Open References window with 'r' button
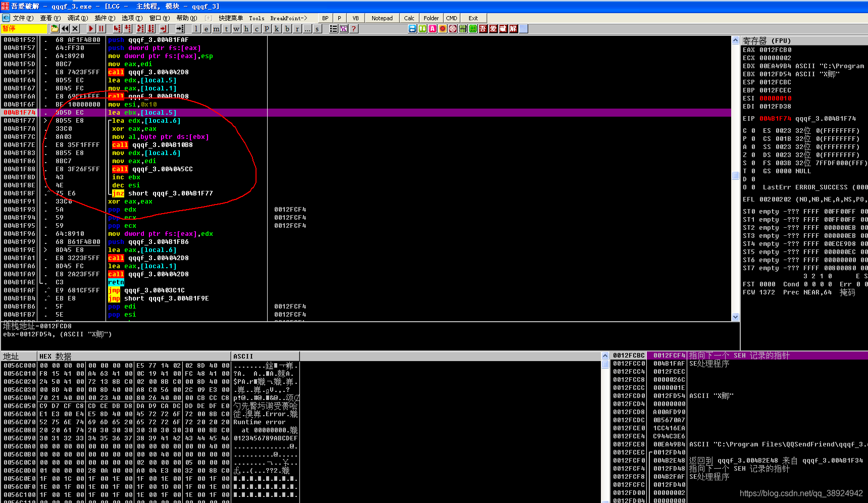 pos(297,29)
